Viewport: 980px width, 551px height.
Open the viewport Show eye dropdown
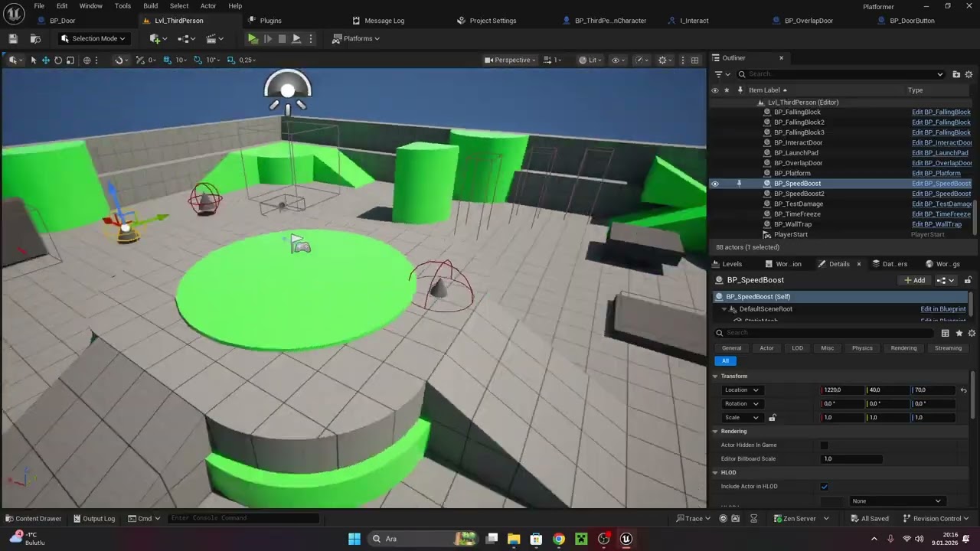tap(617, 60)
